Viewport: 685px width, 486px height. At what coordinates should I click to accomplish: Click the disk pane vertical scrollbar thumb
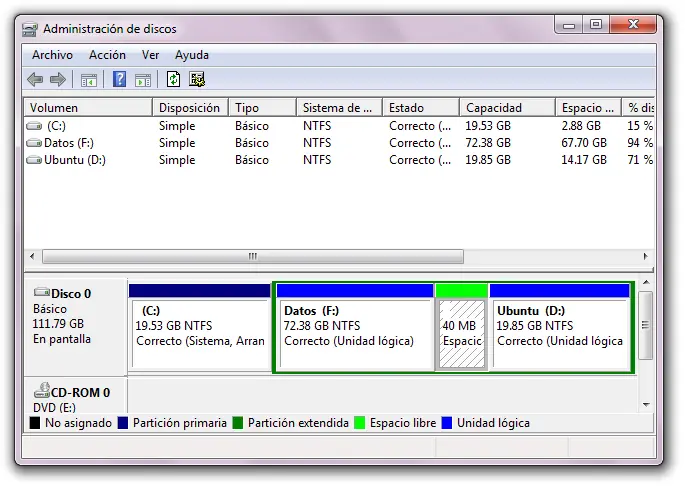[x=645, y=326]
